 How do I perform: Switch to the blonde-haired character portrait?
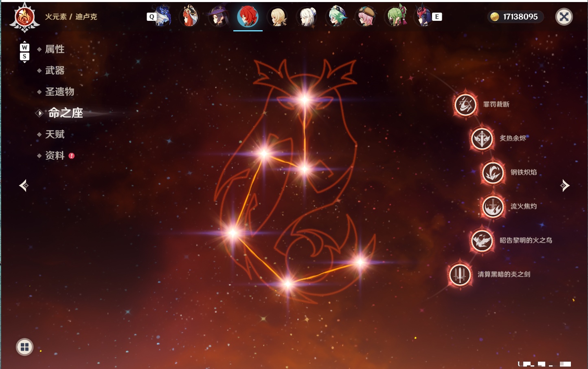[x=278, y=17]
